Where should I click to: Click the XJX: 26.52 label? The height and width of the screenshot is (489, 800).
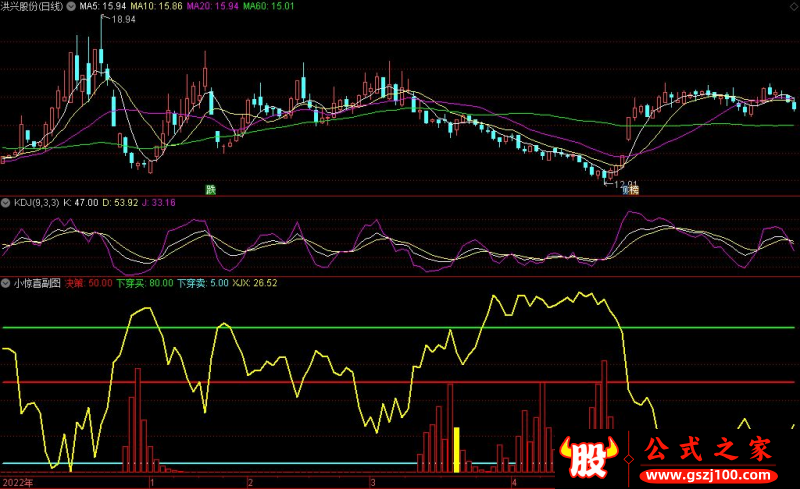[255, 283]
